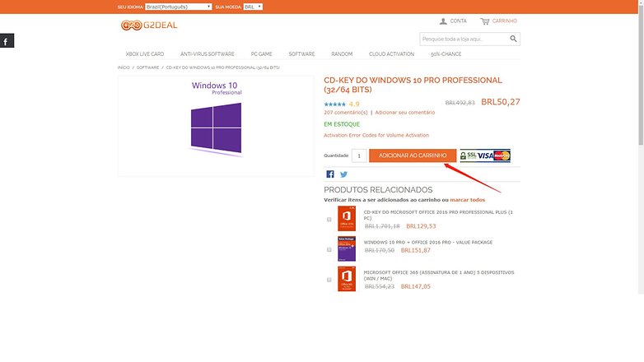
Task: Click the SSL Visa Mastercard badge
Action: tap(485, 155)
